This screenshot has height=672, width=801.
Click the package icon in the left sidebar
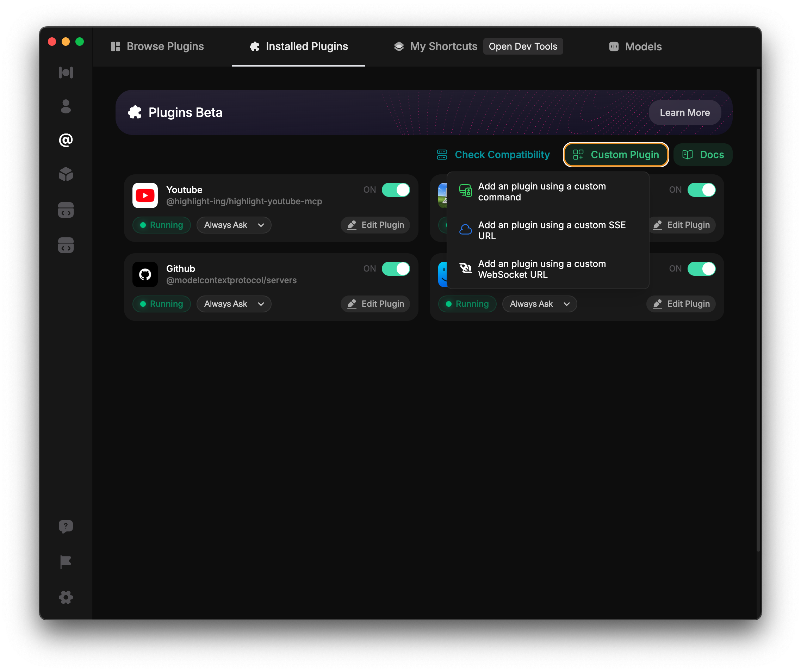pos(66,174)
